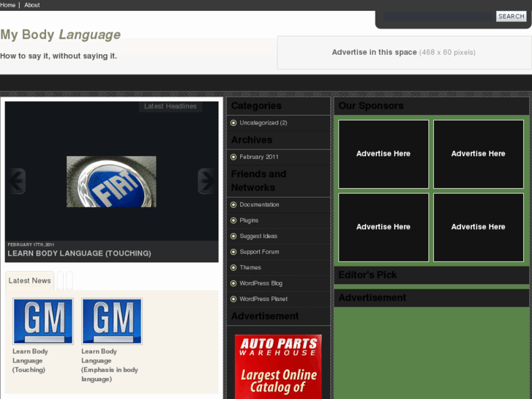
Task: Click GM thumbnail for Emphasis in body language
Action: (x=112, y=321)
